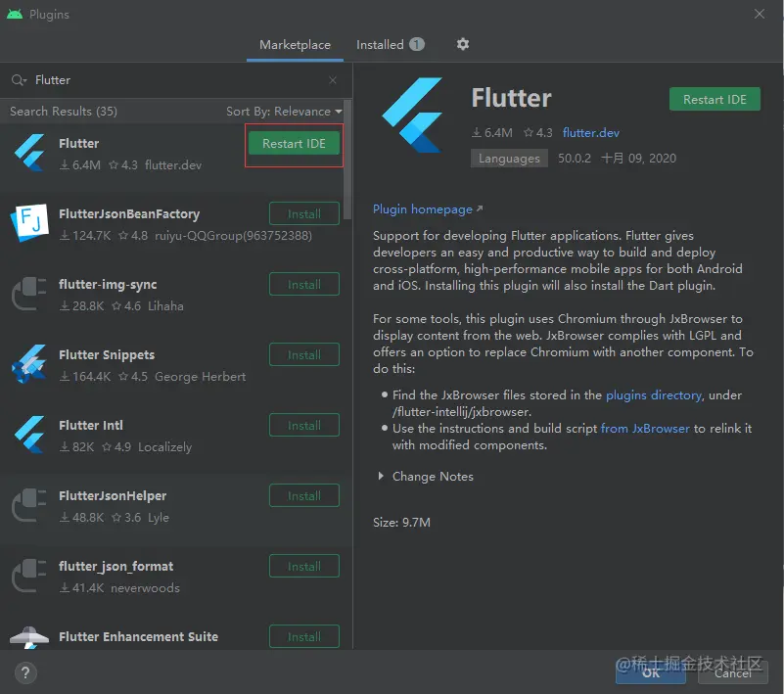Select Flutter Enhancement Suite name in results
Viewport: 784px width, 694px height.
pos(138,636)
